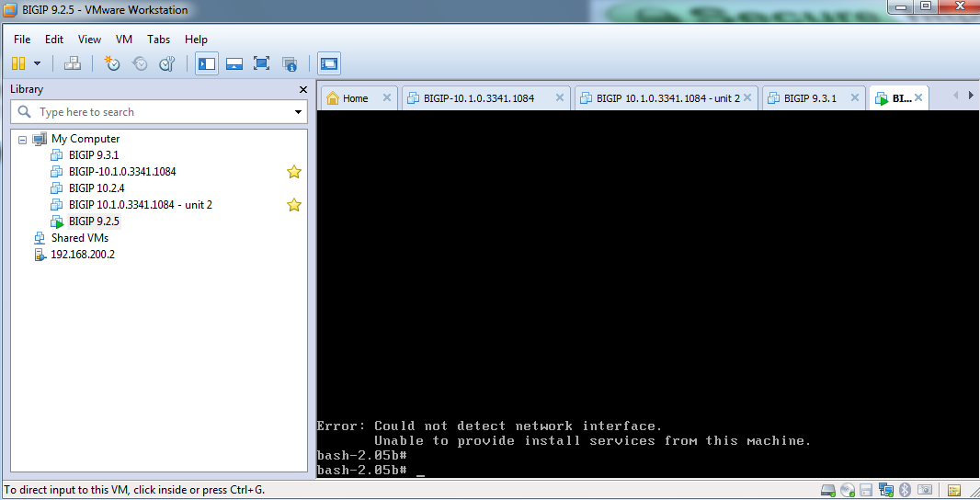Select BIGIP 10.2.4 in the library

pos(97,188)
